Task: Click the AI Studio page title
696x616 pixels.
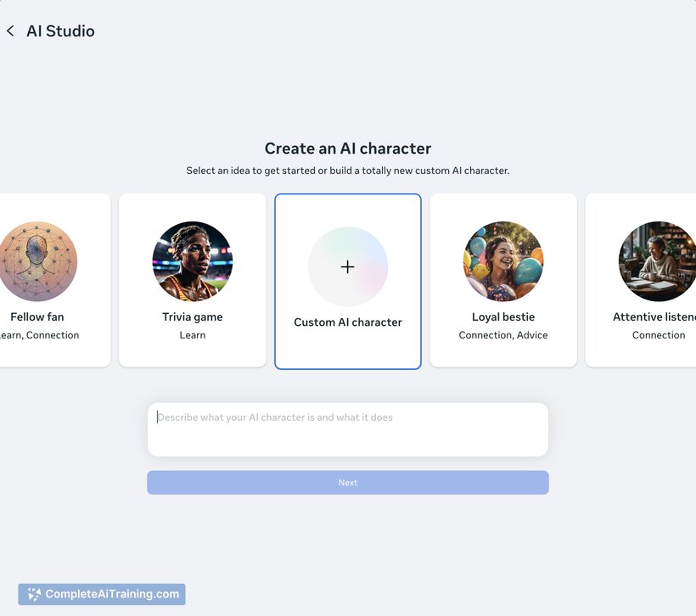Action: coord(60,31)
